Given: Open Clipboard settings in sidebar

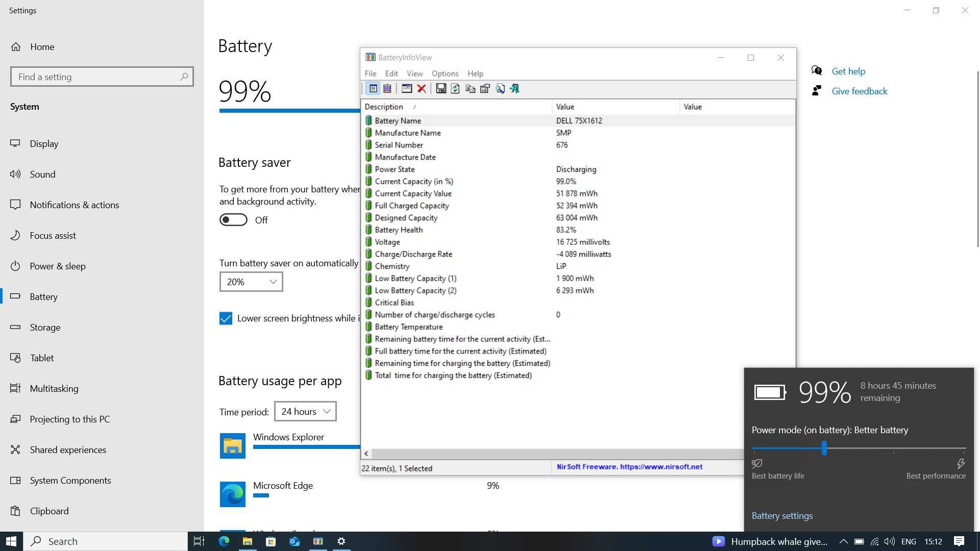Looking at the screenshot, I should 102,511.
